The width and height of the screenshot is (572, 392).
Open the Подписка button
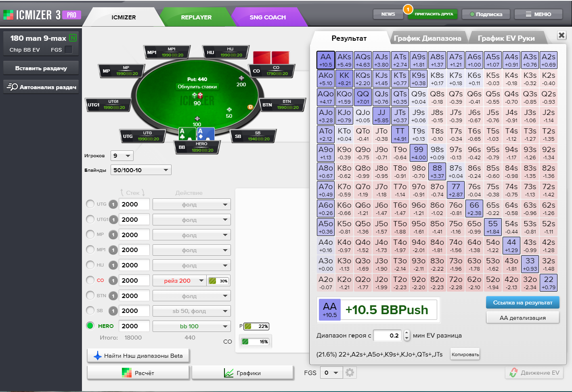486,14
